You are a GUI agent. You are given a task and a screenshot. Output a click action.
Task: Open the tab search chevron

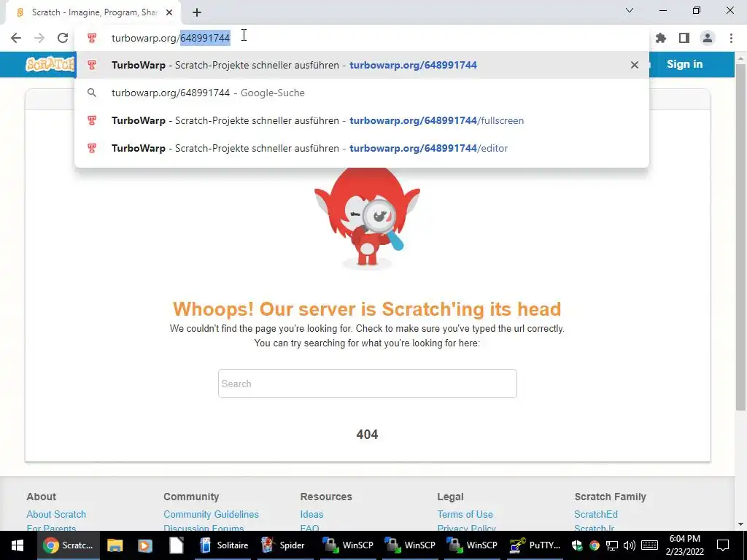point(630,10)
